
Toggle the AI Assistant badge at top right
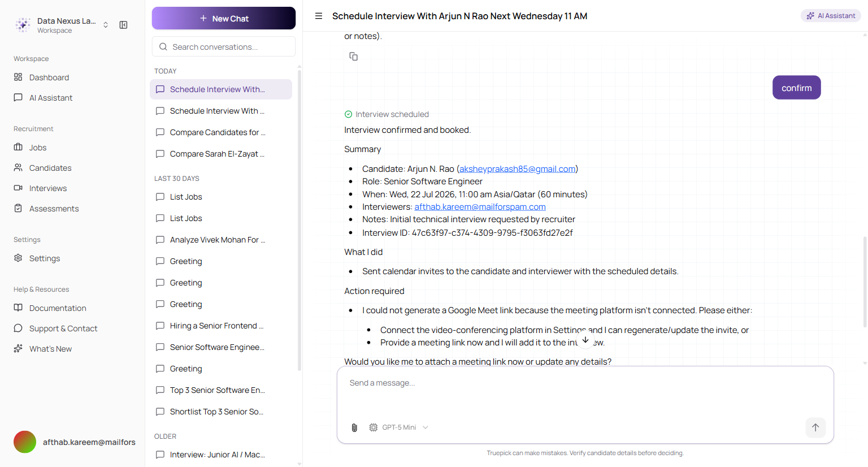[831, 16]
